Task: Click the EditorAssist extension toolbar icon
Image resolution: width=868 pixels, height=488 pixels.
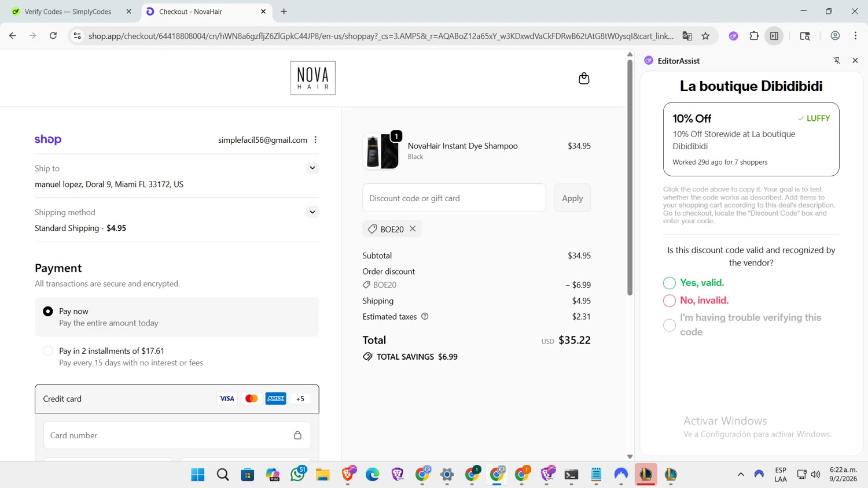Action: coord(733,36)
